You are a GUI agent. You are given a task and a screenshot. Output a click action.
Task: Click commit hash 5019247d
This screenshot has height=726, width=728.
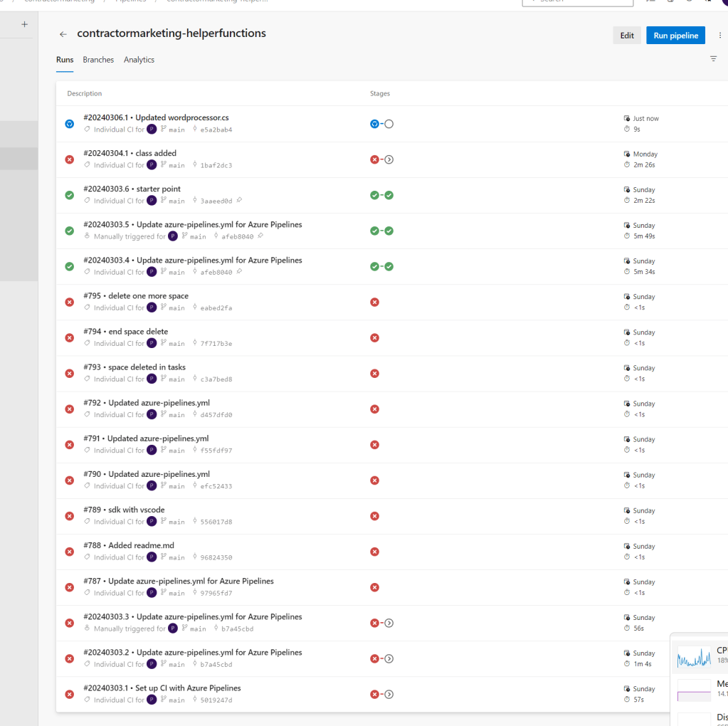tap(216, 700)
